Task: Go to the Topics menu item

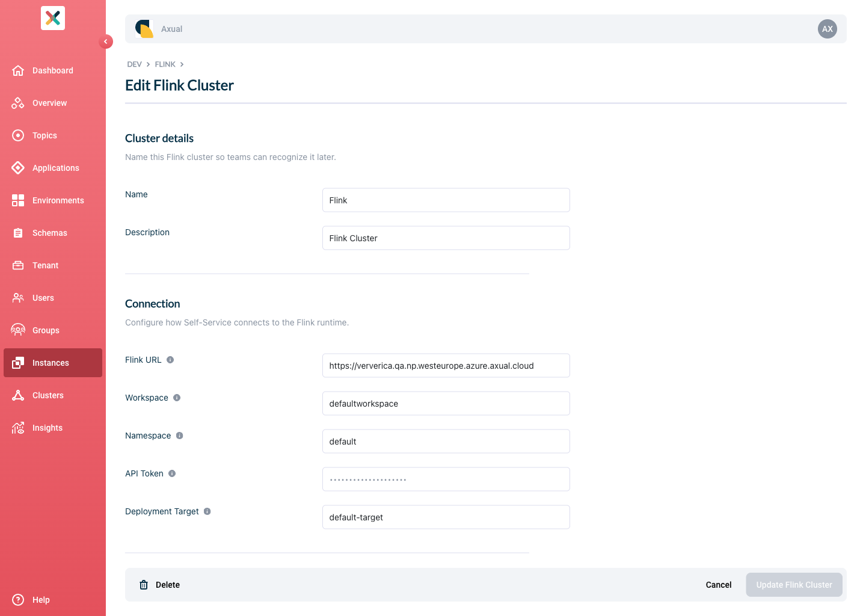Action: 53,135
